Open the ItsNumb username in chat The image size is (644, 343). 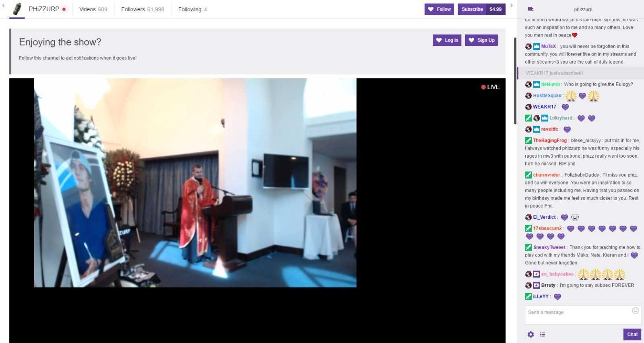tap(550, 84)
